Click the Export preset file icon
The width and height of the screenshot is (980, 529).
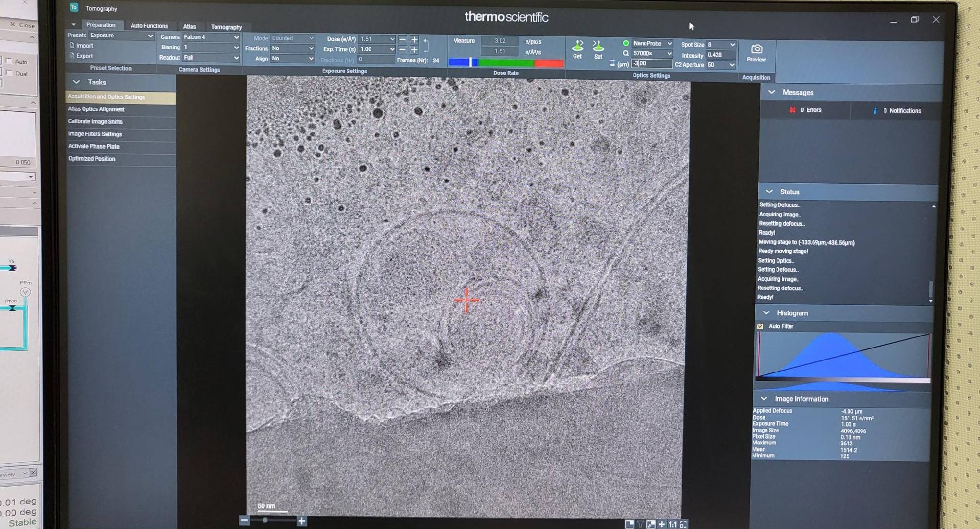coord(72,56)
